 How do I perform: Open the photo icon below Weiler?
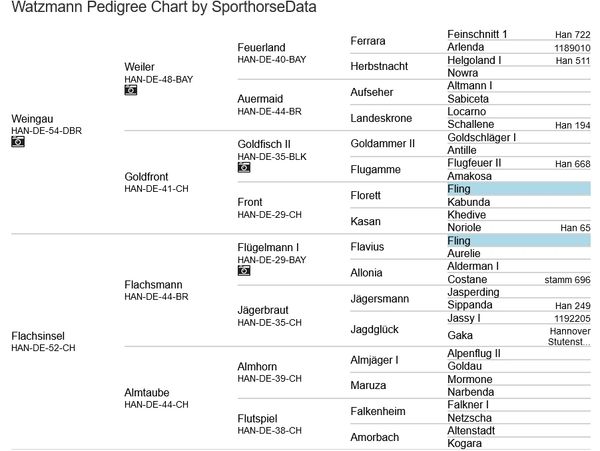click(x=130, y=90)
